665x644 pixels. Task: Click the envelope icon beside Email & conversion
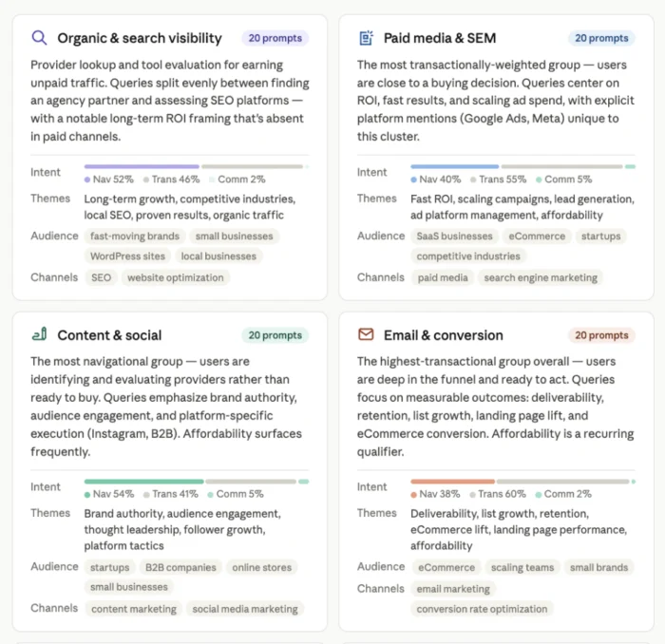(x=366, y=334)
